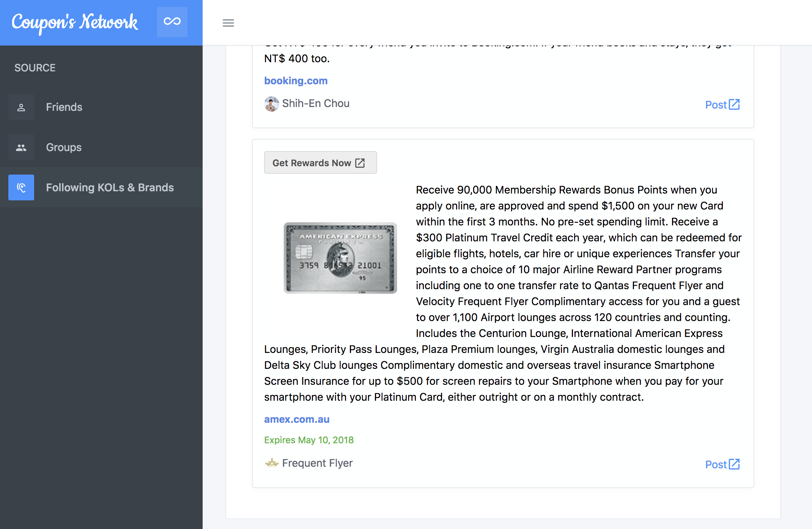Click the Friends person icon
The image size is (812, 529).
[21, 107]
